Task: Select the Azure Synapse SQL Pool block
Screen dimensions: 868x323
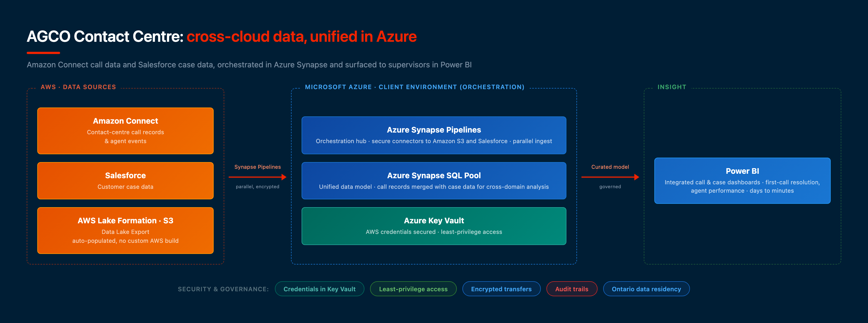Action: pos(434,181)
